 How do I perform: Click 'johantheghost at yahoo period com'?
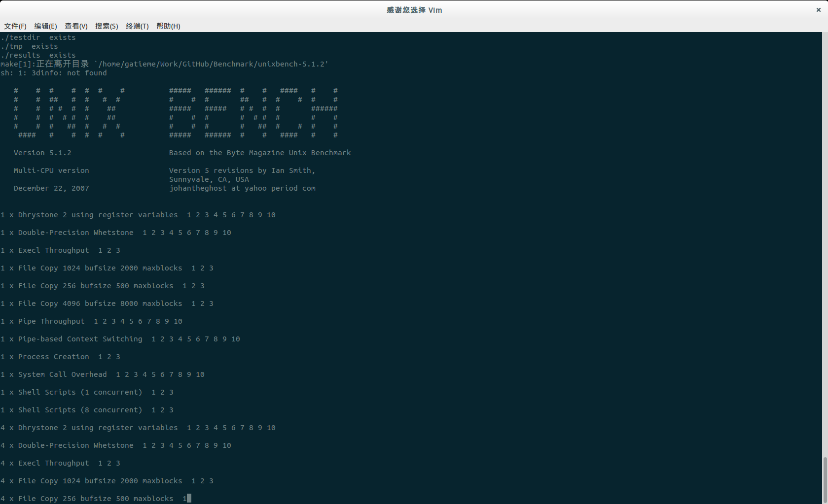(x=242, y=188)
